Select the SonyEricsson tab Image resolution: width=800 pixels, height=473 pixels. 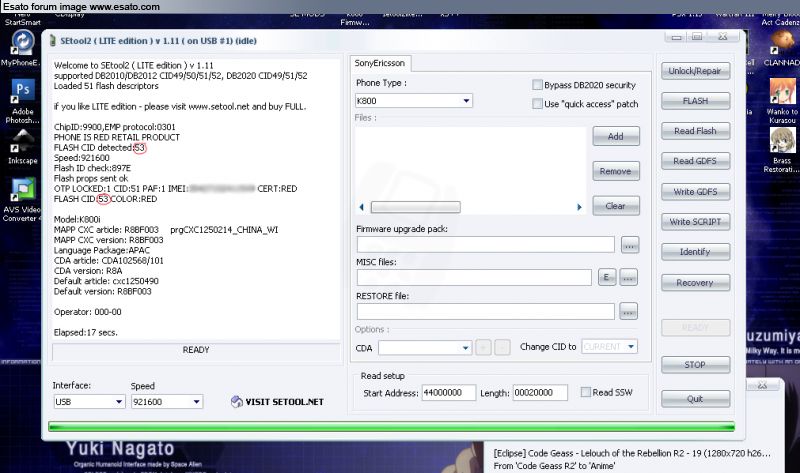(x=380, y=63)
